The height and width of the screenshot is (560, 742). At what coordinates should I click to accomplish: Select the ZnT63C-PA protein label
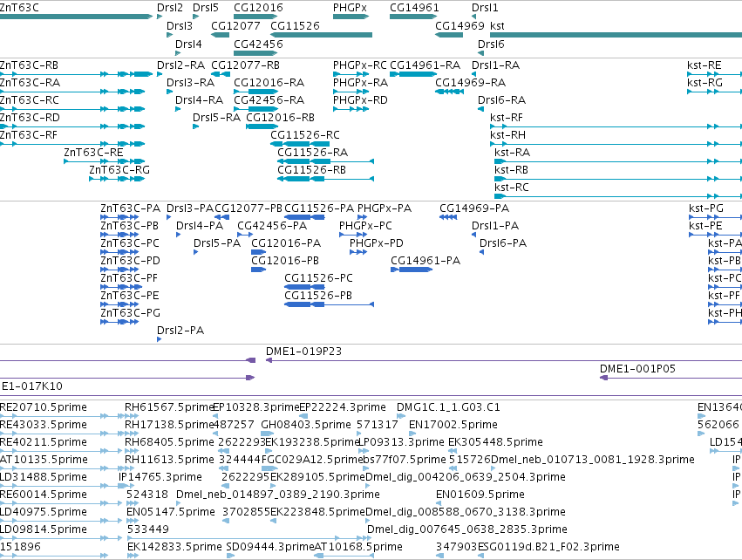coord(130,208)
